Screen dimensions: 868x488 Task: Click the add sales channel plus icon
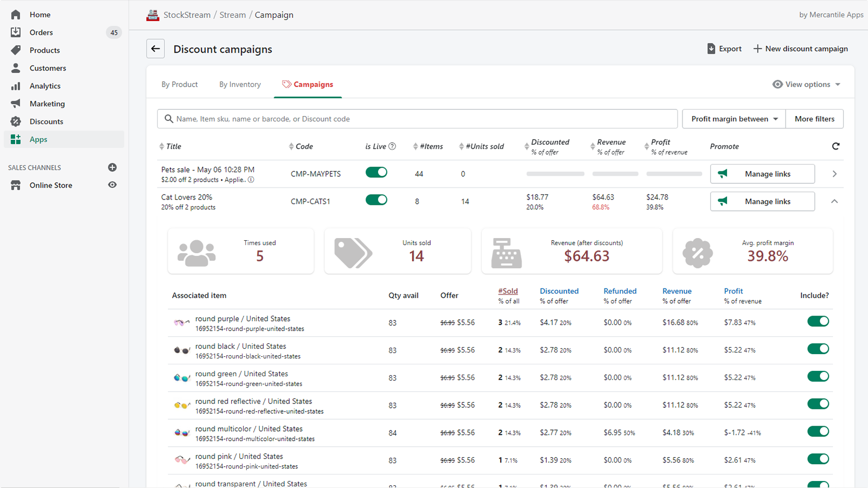point(112,168)
